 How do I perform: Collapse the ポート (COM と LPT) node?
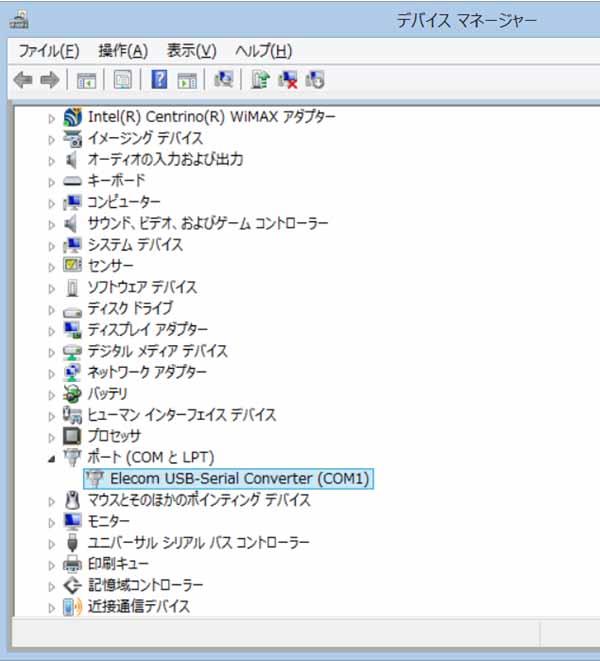coord(51,459)
